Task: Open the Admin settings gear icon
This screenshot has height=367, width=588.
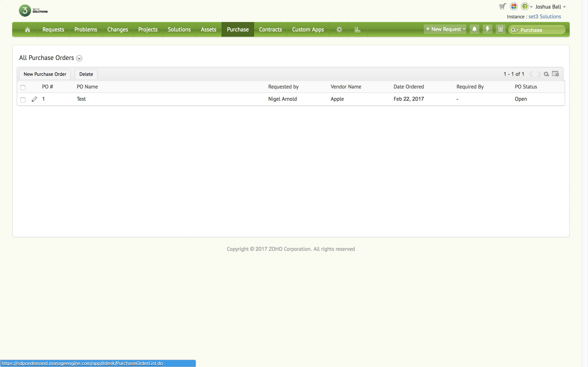Action: [x=339, y=30]
